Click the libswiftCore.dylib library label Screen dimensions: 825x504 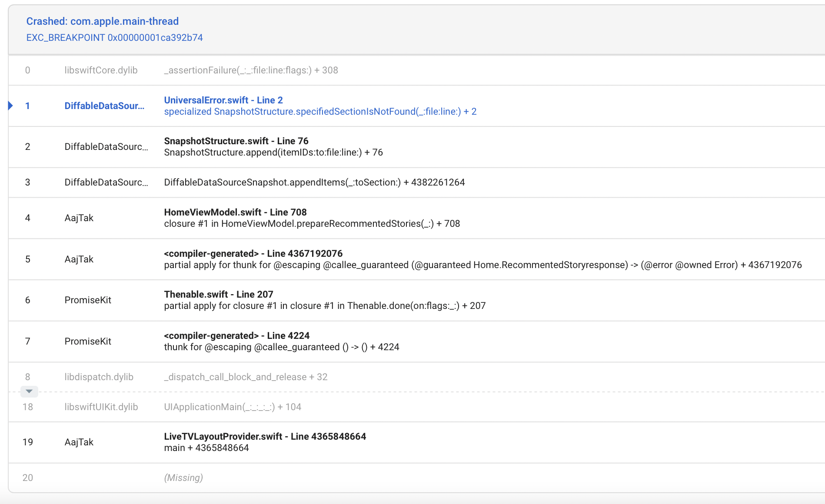click(101, 70)
